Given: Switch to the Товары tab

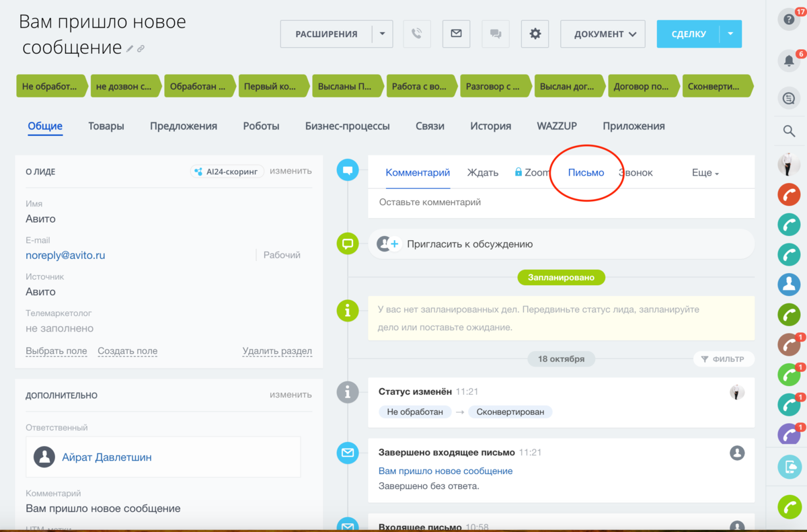Looking at the screenshot, I should coord(106,126).
